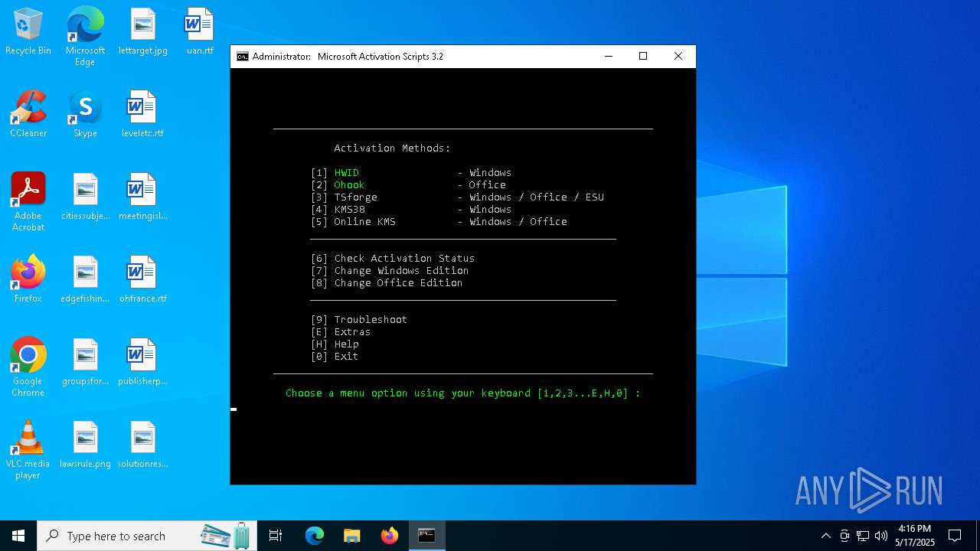
Task: Open Windows Start menu
Action: pos(18,536)
